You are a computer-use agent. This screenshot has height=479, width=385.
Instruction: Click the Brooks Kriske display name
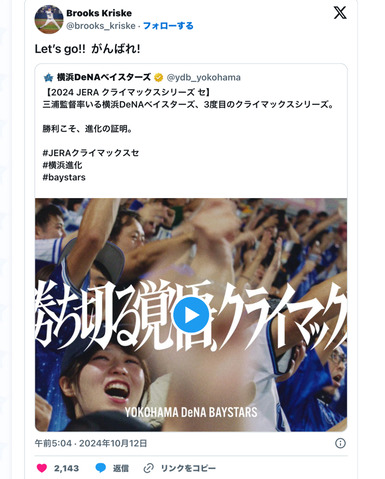pos(99,13)
